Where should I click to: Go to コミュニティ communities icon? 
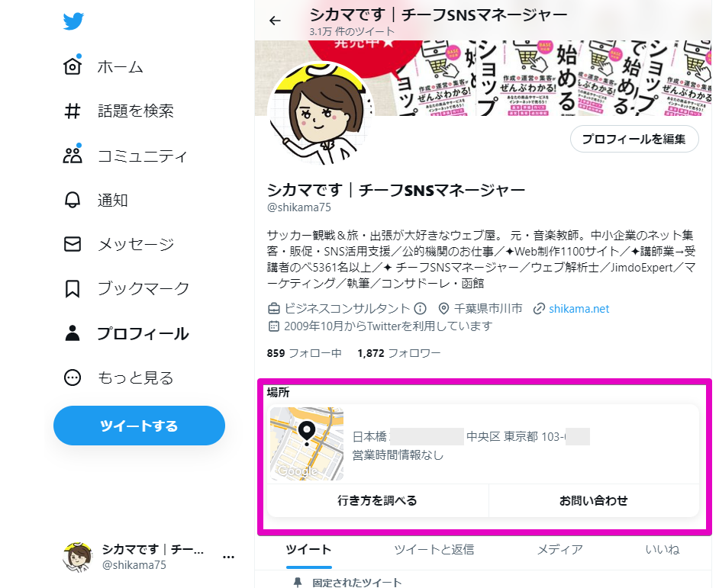coord(73,156)
